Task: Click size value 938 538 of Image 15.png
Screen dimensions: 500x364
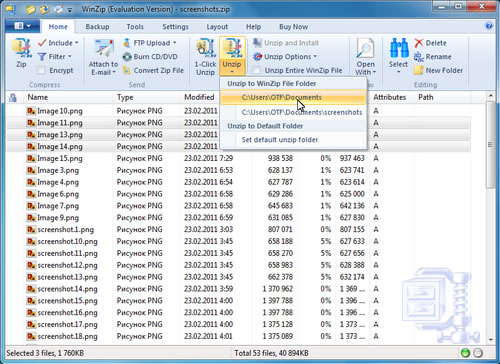Action: pos(280,158)
